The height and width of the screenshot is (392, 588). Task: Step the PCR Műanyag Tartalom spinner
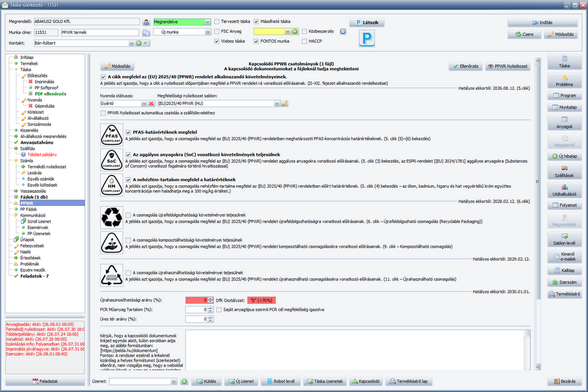point(210,310)
